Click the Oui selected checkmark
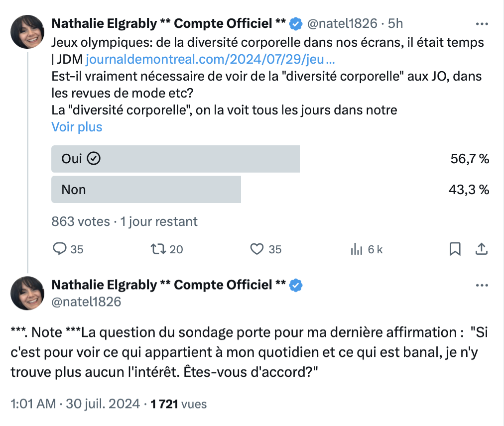Screen dimensions: 504x426 click(94, 159)
